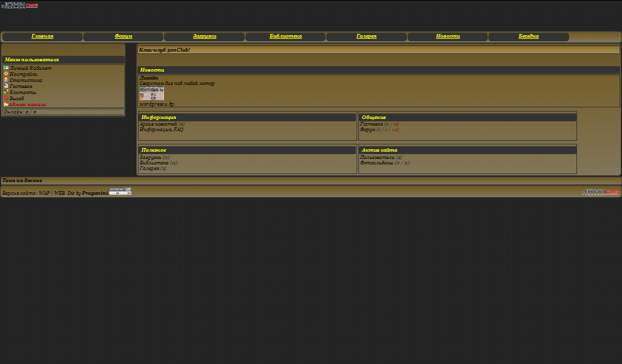The height and width of the screenshot is (364, 622).
Task: Click the JohnCMS logo at top left
Action: pyautogui.click(x=20, y=5)
